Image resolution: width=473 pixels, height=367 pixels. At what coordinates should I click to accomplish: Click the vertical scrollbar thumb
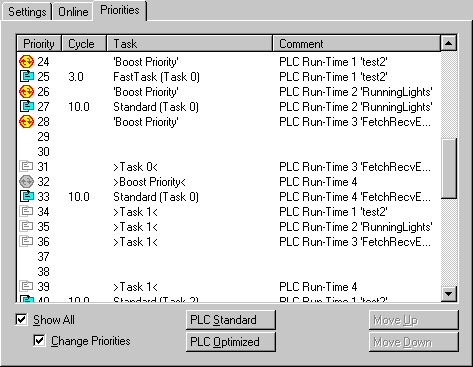449,169
